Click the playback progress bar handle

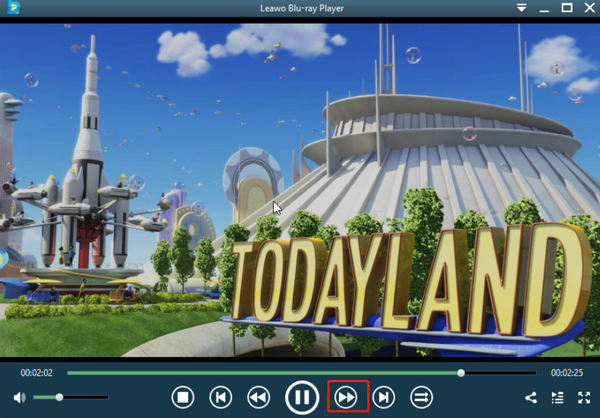point(461,373)
